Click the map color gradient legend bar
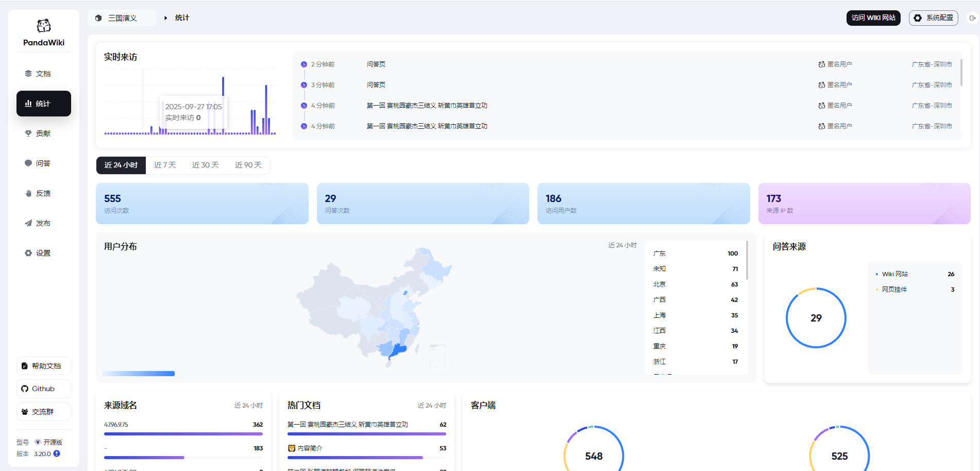The height and width of the screenshot is (471, 980). point(139,374)
